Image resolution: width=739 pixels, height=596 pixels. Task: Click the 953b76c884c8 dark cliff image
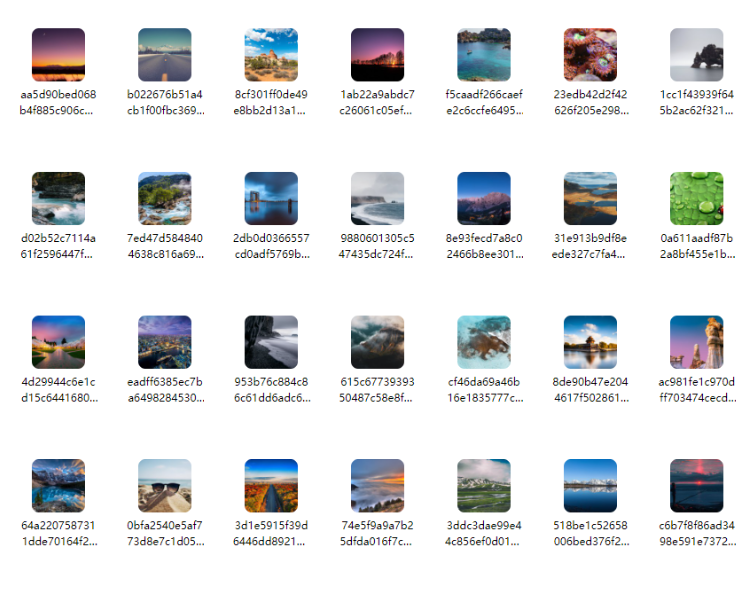click(x=271, y=342)
